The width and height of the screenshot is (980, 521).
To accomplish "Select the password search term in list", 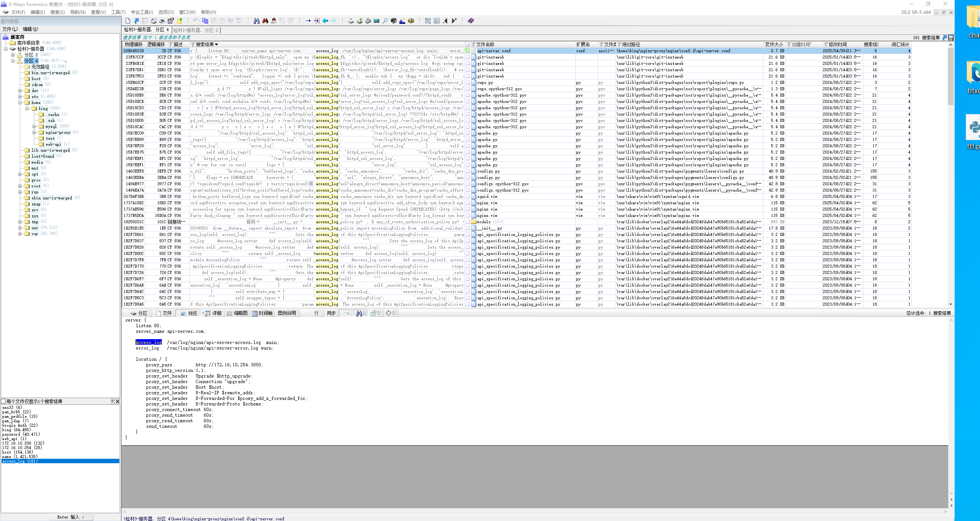I will pyautogui.click(x=11, y=434).
